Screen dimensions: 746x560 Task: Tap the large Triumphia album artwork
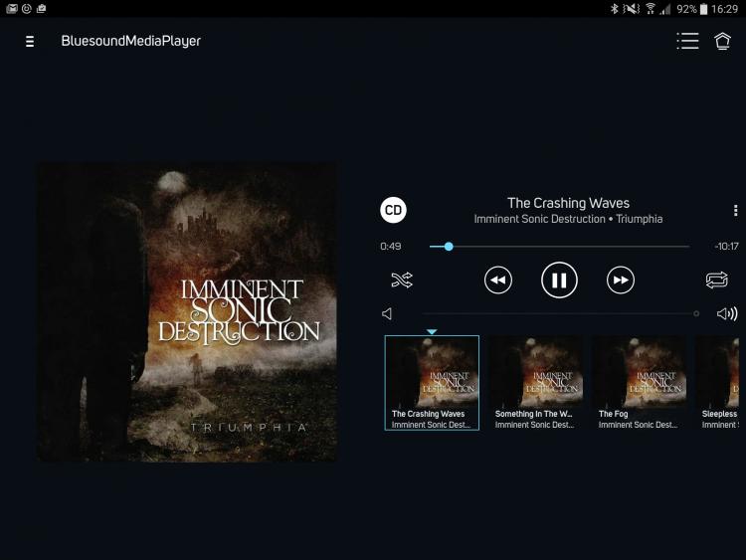click(187, 312)
